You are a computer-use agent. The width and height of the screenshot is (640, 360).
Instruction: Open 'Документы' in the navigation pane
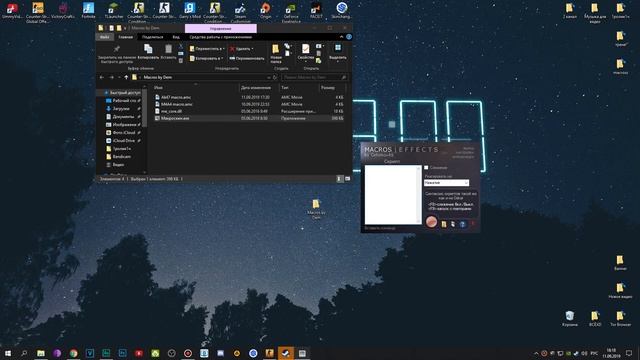[120, 117]
